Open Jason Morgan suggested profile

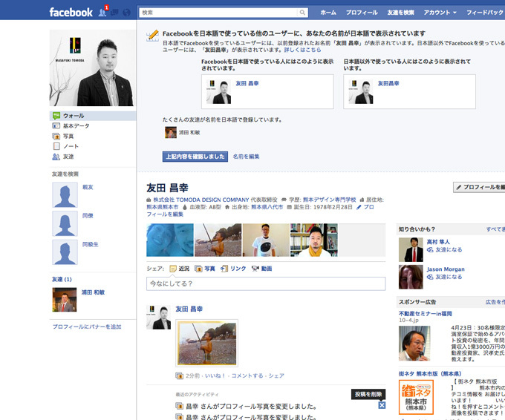tap(446, 269)
